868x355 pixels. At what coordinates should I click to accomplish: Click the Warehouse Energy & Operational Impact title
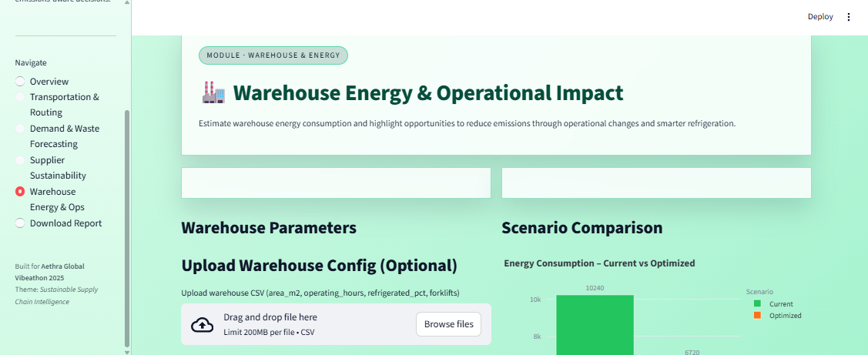428,93
